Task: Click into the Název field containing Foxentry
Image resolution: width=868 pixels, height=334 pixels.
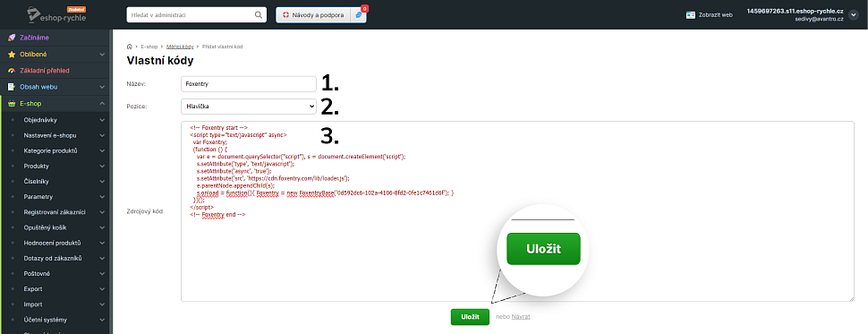Action: click(249, 83)
